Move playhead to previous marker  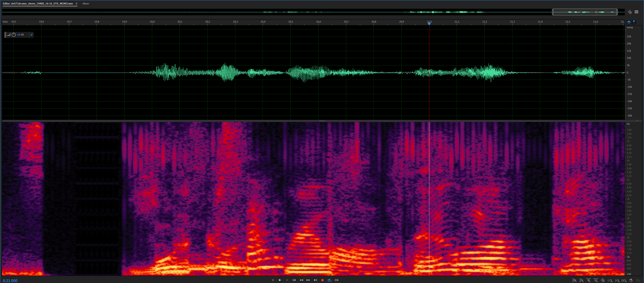[x=294, y=280]
